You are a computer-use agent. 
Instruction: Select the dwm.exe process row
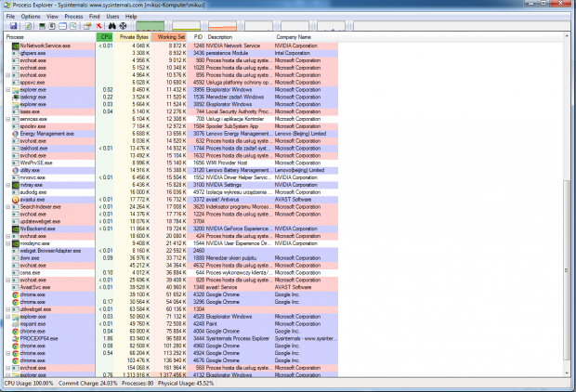(x=171, y=258)
